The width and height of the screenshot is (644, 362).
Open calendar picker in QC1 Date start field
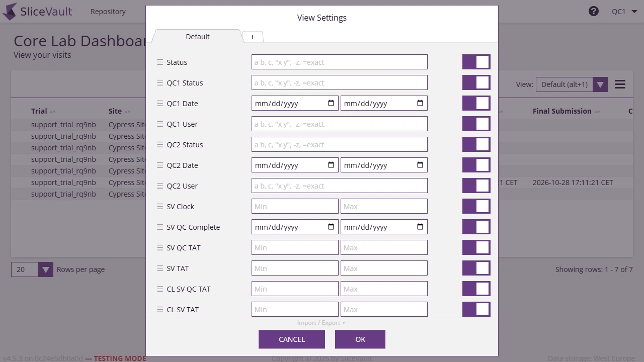tap(331, 103)
